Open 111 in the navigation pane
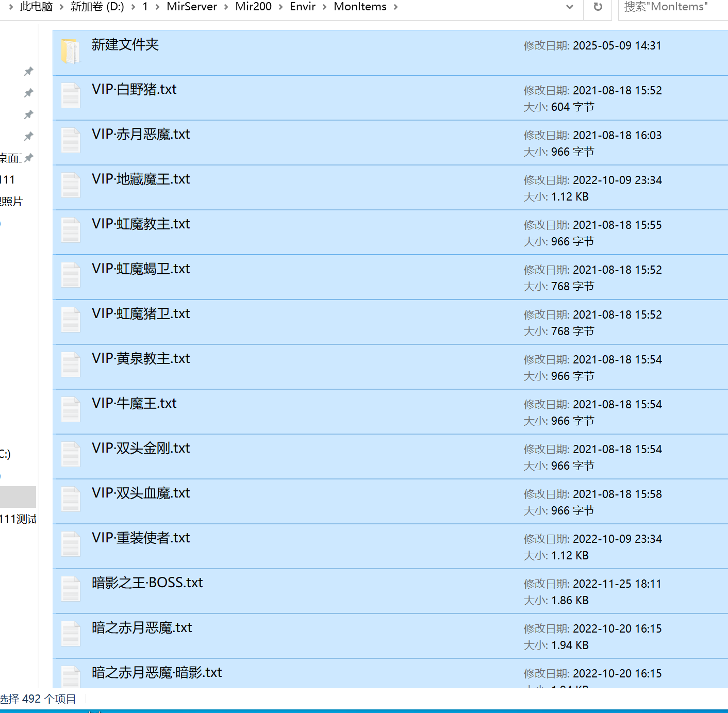Screen dimensions: 728x713 coord(8,180)
